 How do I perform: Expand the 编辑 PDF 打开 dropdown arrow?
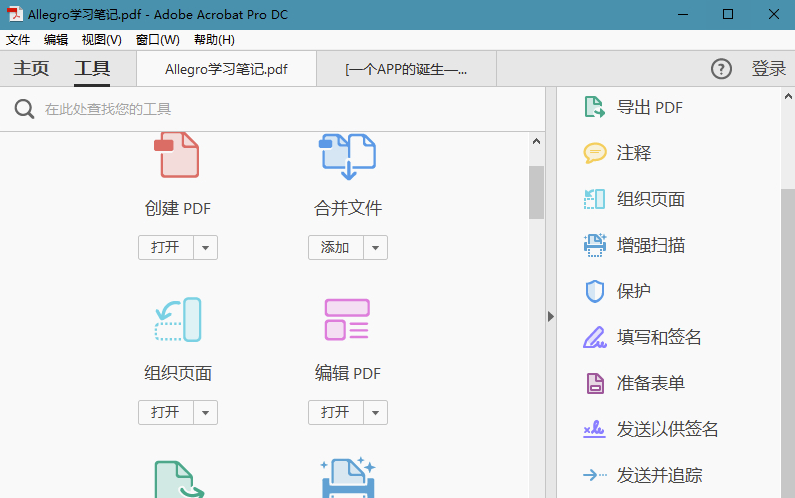[375, 412]
